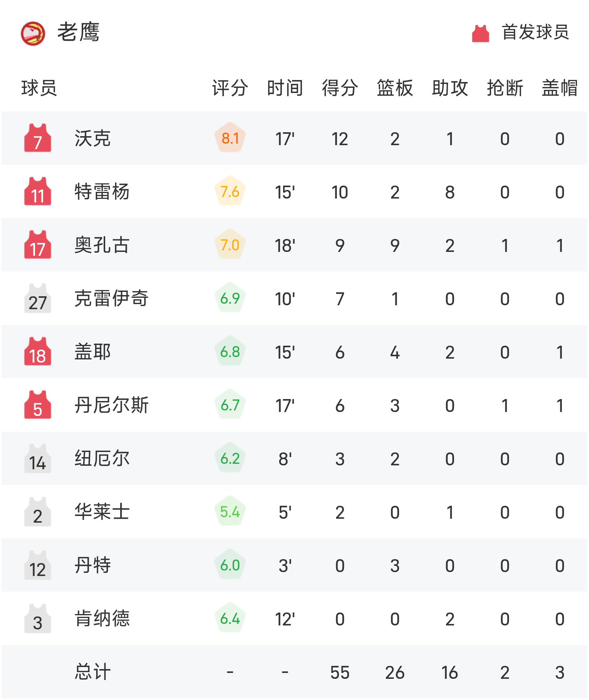Click the 评分 column header

(x=230, y=88)
